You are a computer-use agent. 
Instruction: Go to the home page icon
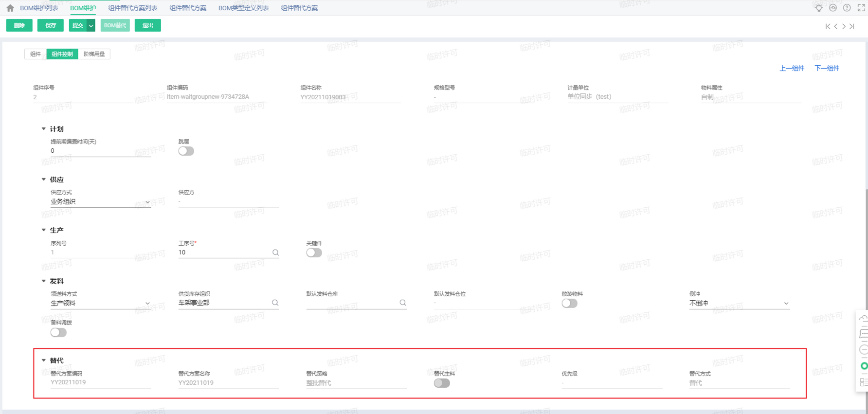[x=10, y=8]
